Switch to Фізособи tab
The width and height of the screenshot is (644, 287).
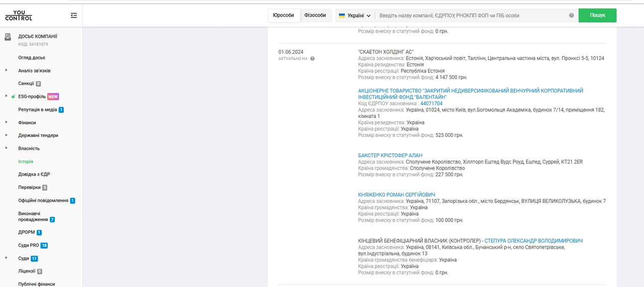pos(315,16)
